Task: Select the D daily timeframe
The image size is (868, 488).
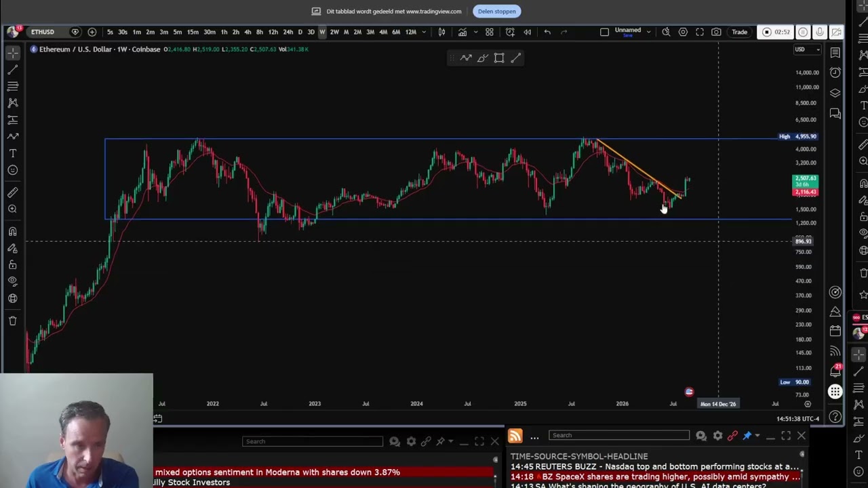Action: (300, 32)
